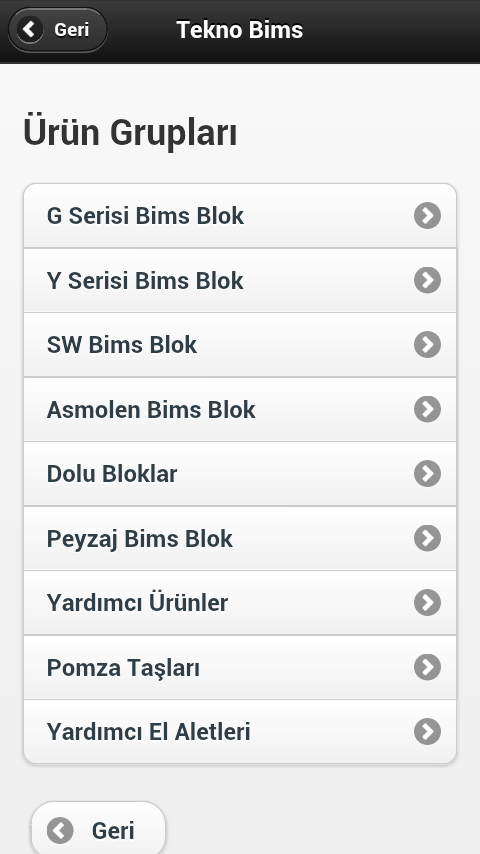480x854 pixels.
Task: Choose Peyzaj Bims Blok product group
Action: [240, 538]
